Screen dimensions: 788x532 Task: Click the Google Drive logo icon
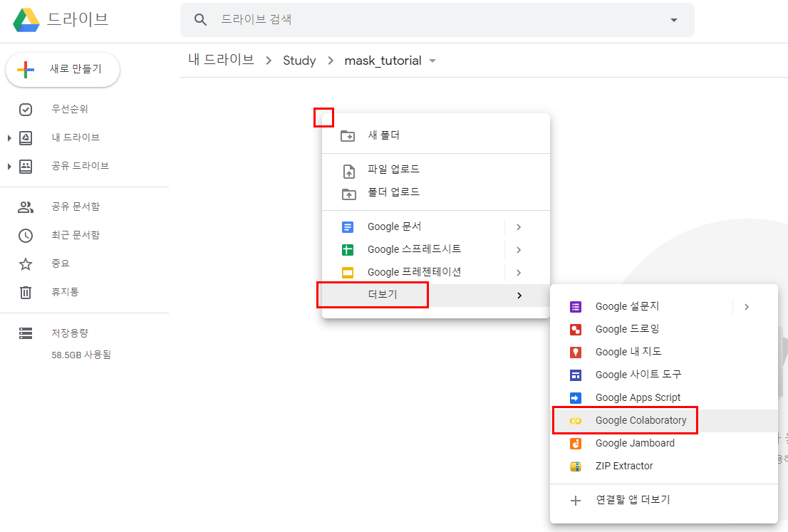click(x=26, y=20)
